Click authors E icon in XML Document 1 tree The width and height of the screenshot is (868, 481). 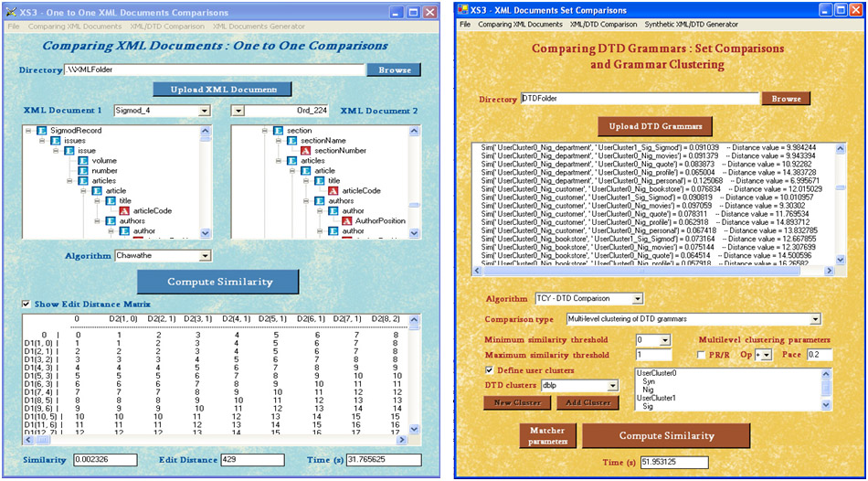pyautogui.click(x=111, y=220)
